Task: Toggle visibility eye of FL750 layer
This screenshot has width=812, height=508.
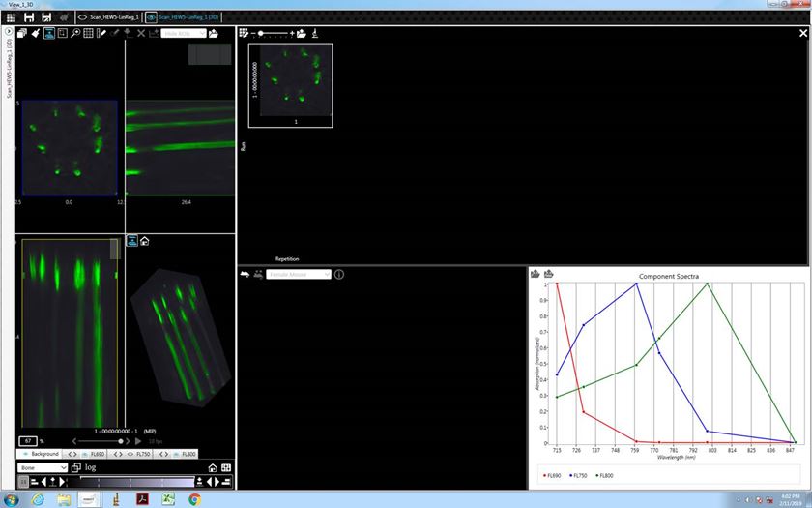Action: pyautogui.click(x=130, y=454)
